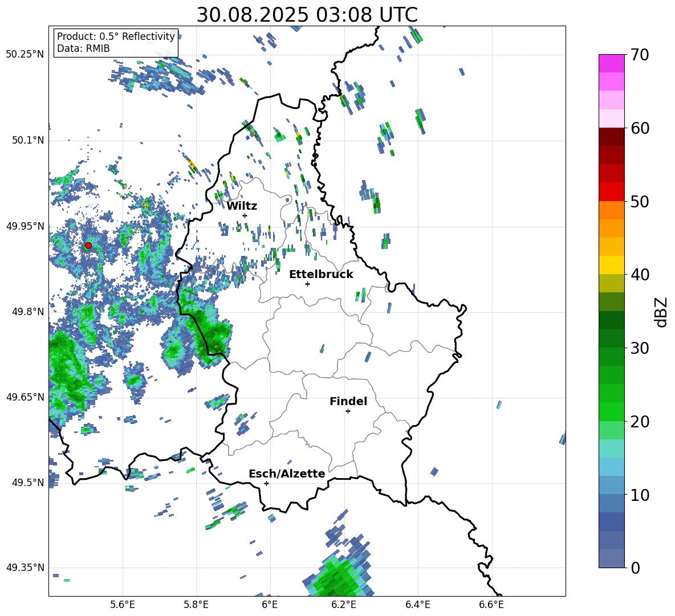Click the dBZ colorbar axis label
Screen dimensions: 675x616
pyautogui.click(x=661, y=312)
